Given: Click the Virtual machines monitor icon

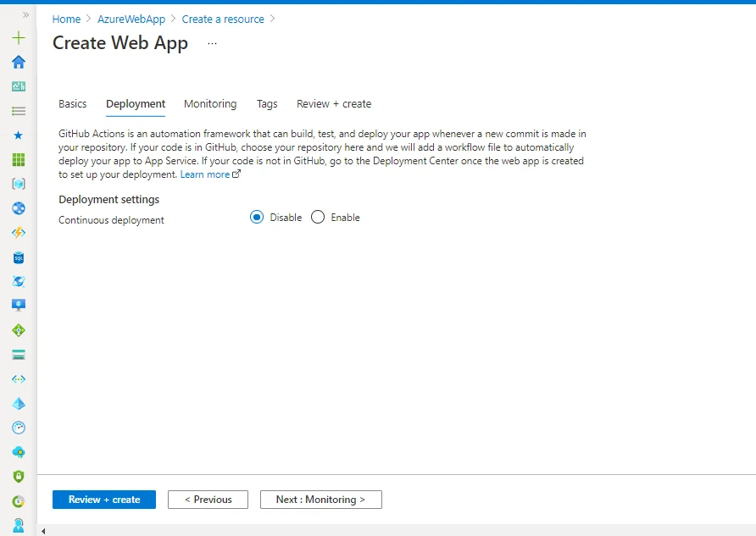Looking at the screenshot, I should (18, 305).
